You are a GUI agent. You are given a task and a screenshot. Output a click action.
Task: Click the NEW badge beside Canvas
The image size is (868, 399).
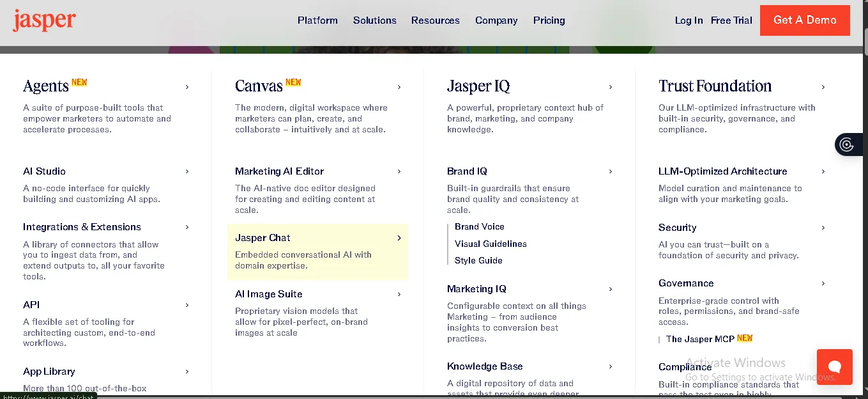293,82
